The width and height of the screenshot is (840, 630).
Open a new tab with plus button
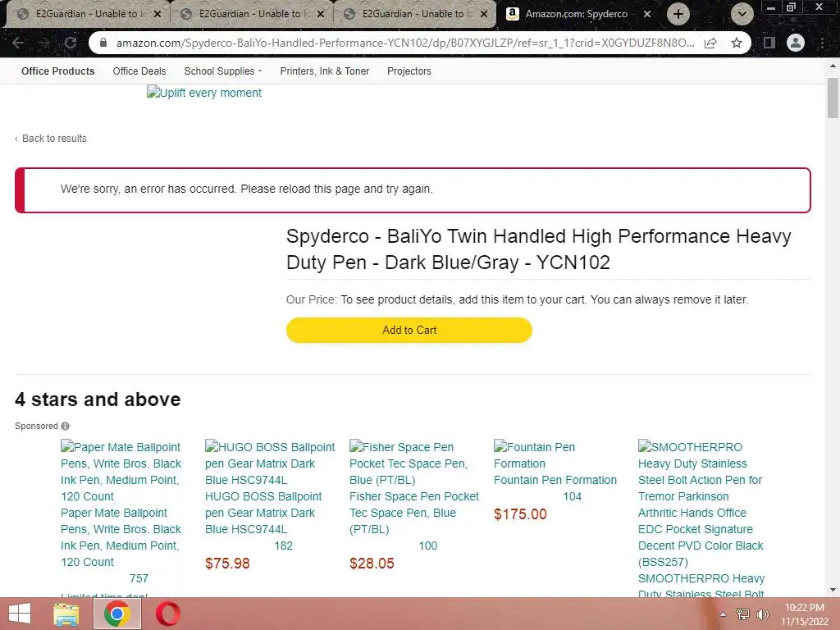click(678, 14)
